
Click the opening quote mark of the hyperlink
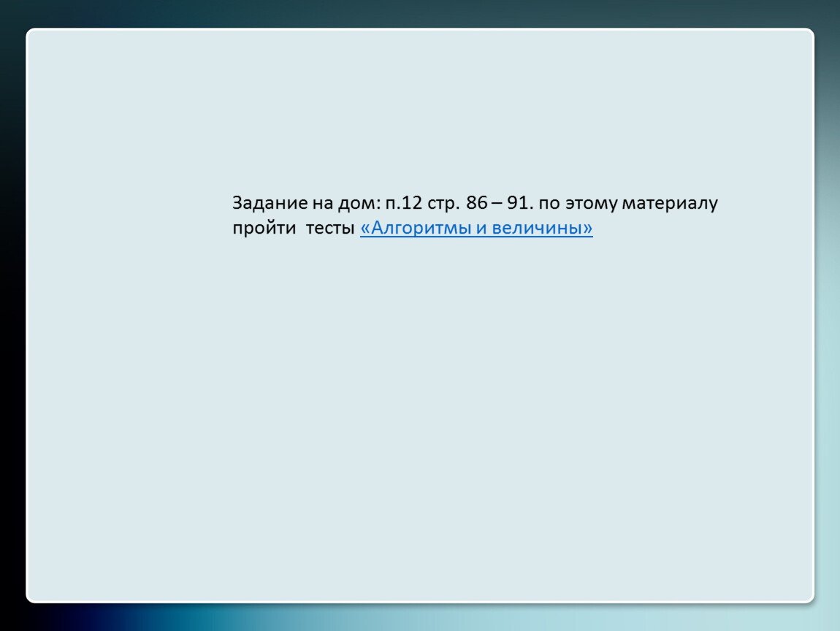[x=365, y=229]
